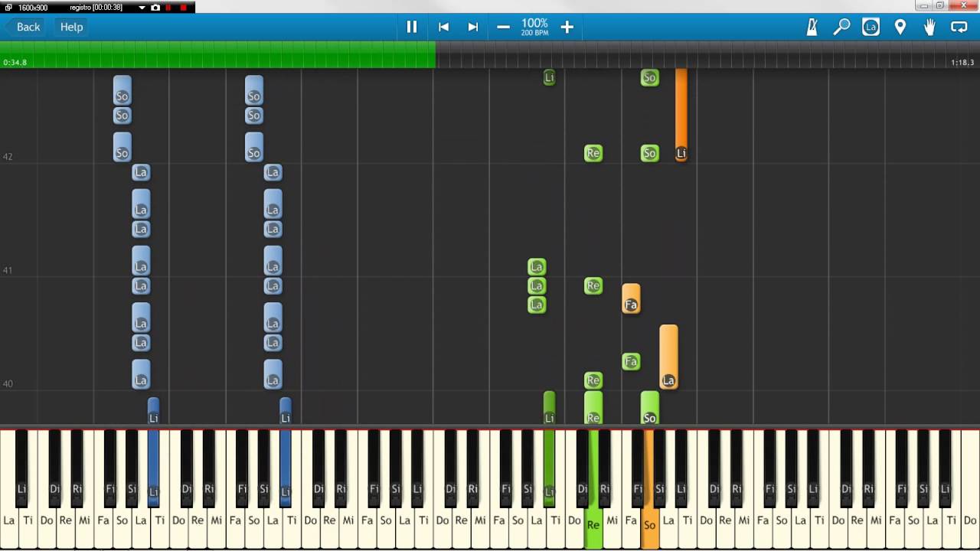The image size is (980, 551).
Task: Click the orange La falling note
Action: point(668,357)
